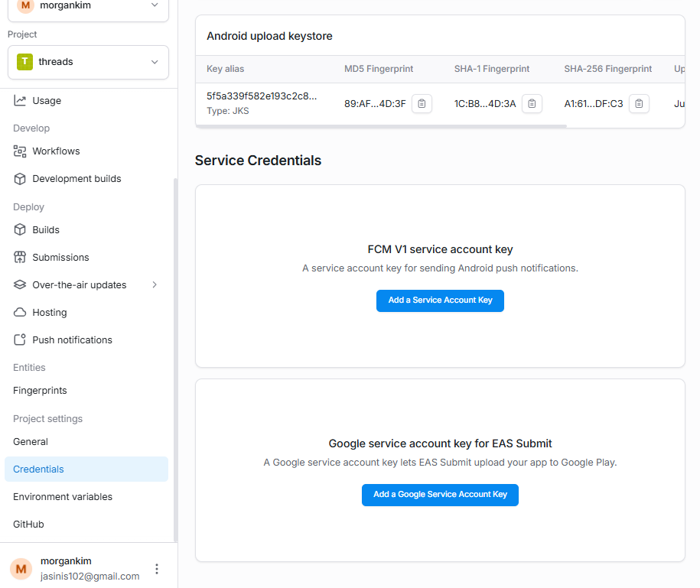Click the Type: JKS label
This screenshot has width=700, height=588.
(228, 111)
